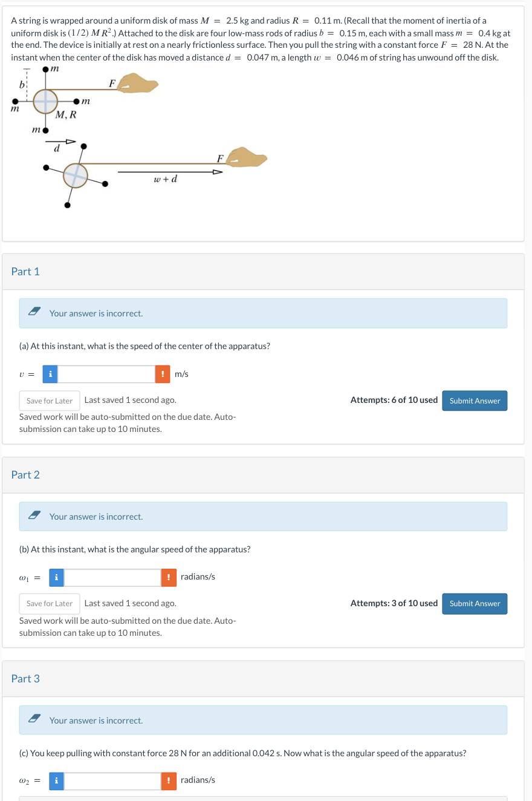Submit the answer for Part 1

[475, 400]
